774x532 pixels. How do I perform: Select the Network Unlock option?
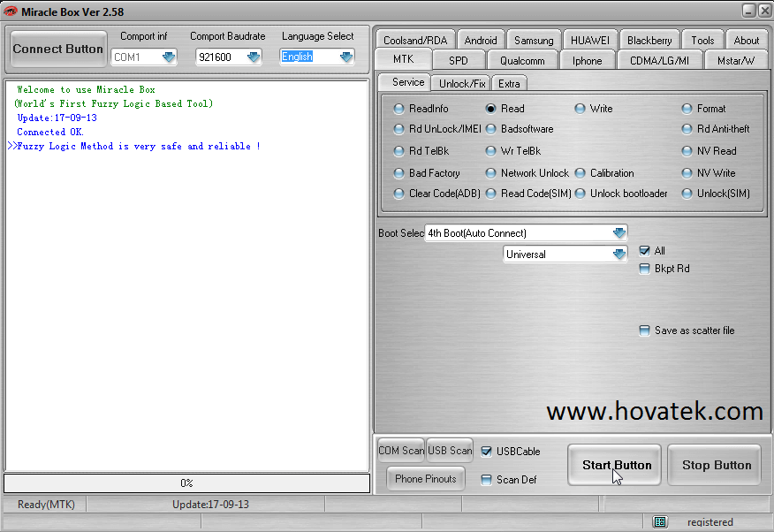click(x=491, y=173)
